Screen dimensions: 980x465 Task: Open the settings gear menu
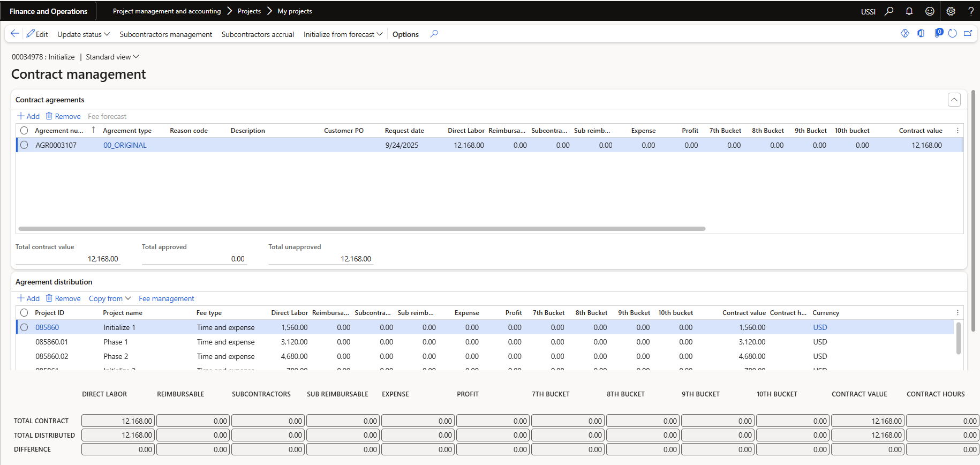pos(951,11)
